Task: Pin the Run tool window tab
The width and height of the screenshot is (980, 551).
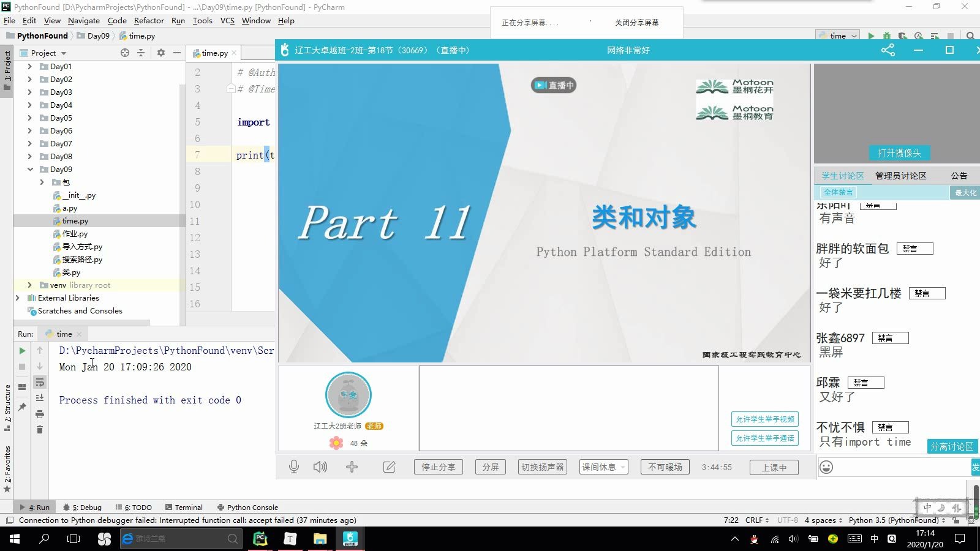Action: [x=22, y=406]
